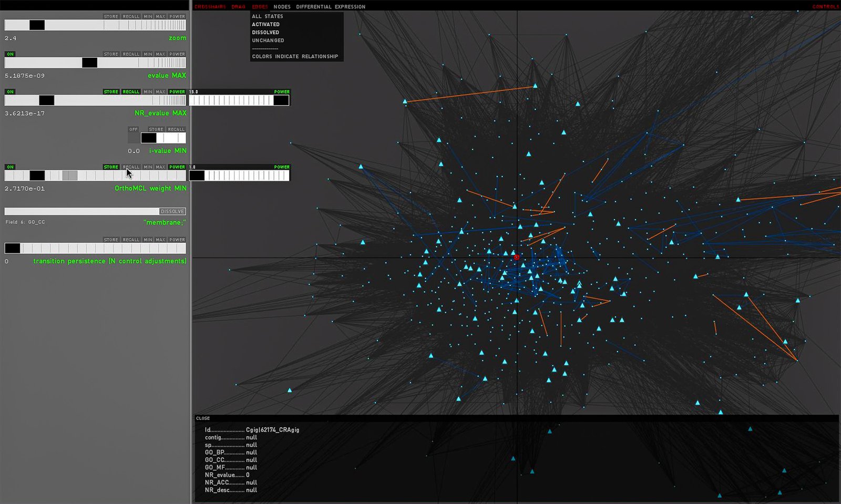
Task: Recall the stored zoom value
Action: (x=131, y=16)
